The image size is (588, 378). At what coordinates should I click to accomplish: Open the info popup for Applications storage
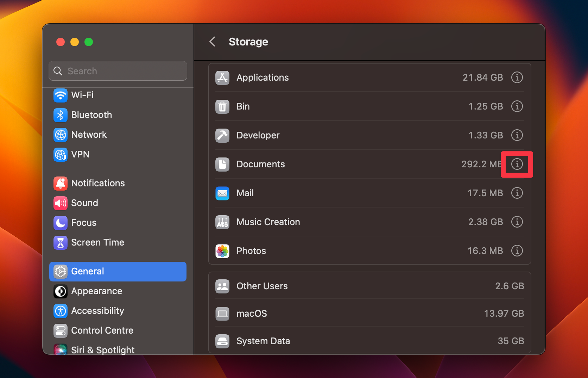click(517, 78)
